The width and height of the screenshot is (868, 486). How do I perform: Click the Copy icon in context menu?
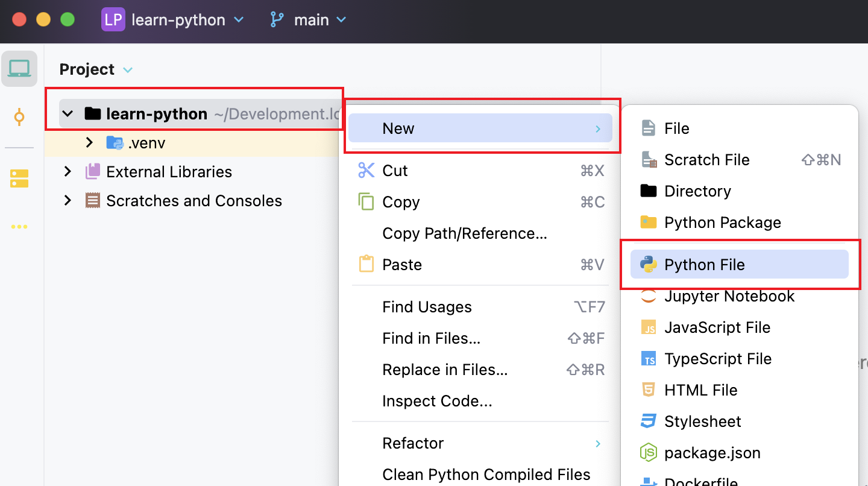coord(366,202)
